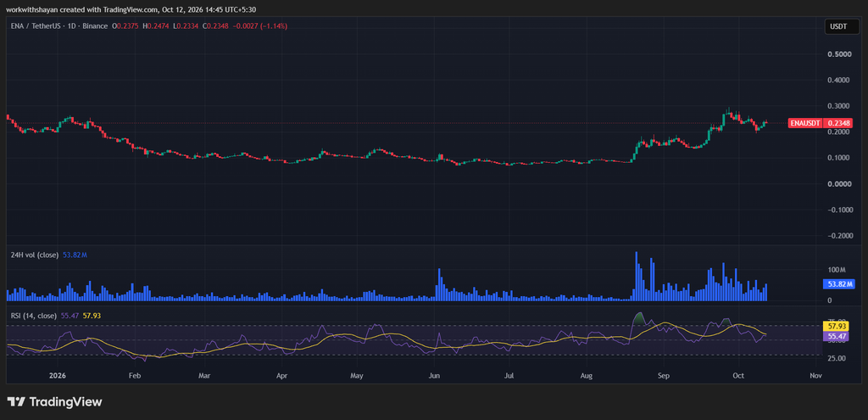
Task: Click the 100M volume axis label
Action: coord(837,269)
